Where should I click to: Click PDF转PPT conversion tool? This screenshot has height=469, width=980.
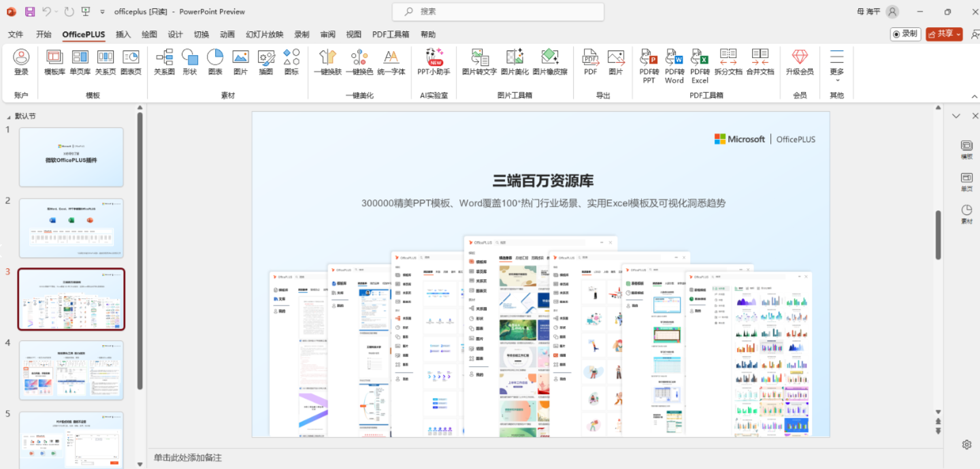click(x=649, y=66)
